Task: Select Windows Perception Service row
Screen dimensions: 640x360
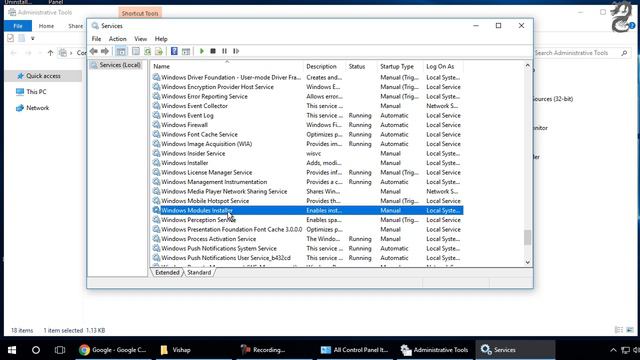Action: pyautogui.click(x=307, y=220)
